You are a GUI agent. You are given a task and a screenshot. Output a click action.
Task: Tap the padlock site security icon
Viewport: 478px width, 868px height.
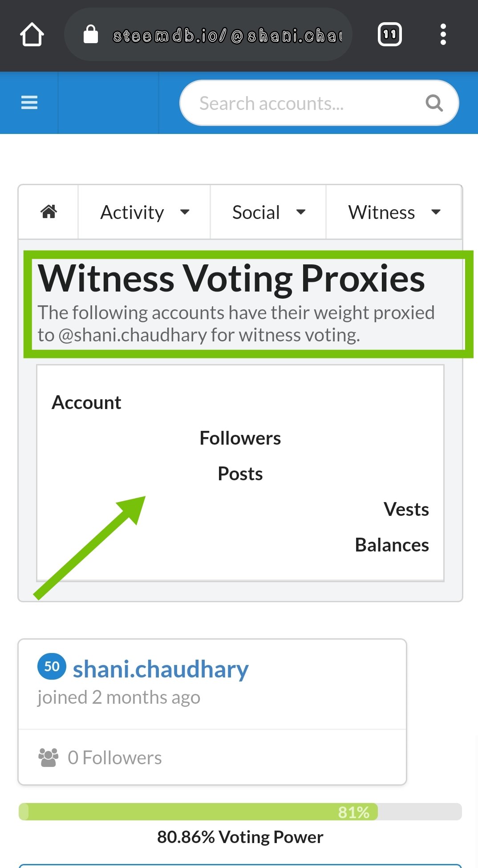91,34
